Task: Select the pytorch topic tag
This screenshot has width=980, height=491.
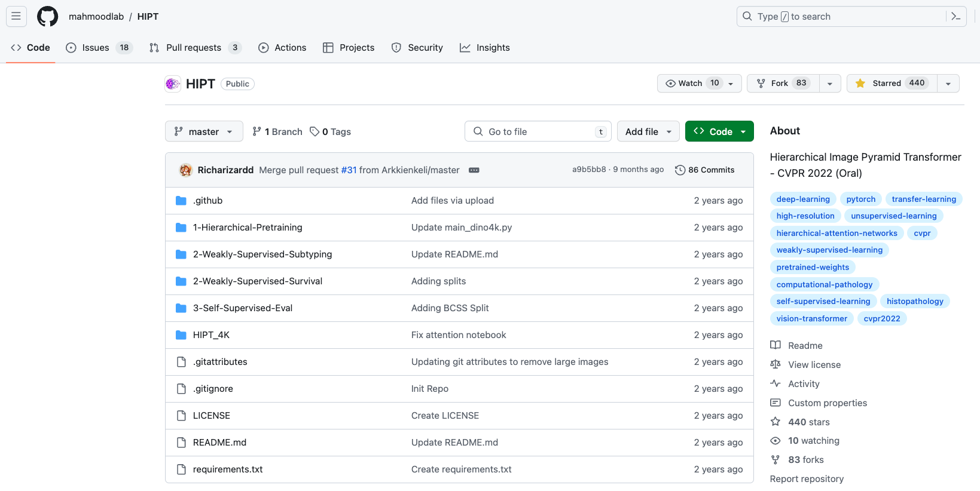Action: (860, 199)
